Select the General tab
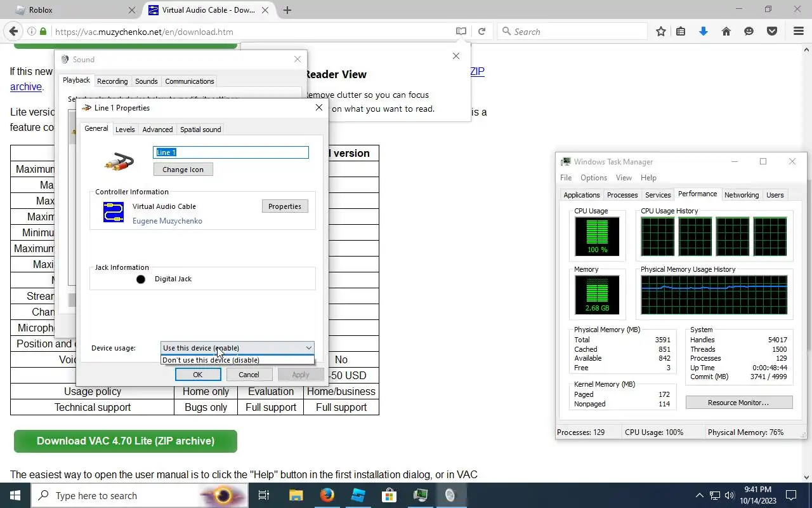This screenshot has height=508, width=812. pos(96,128)
